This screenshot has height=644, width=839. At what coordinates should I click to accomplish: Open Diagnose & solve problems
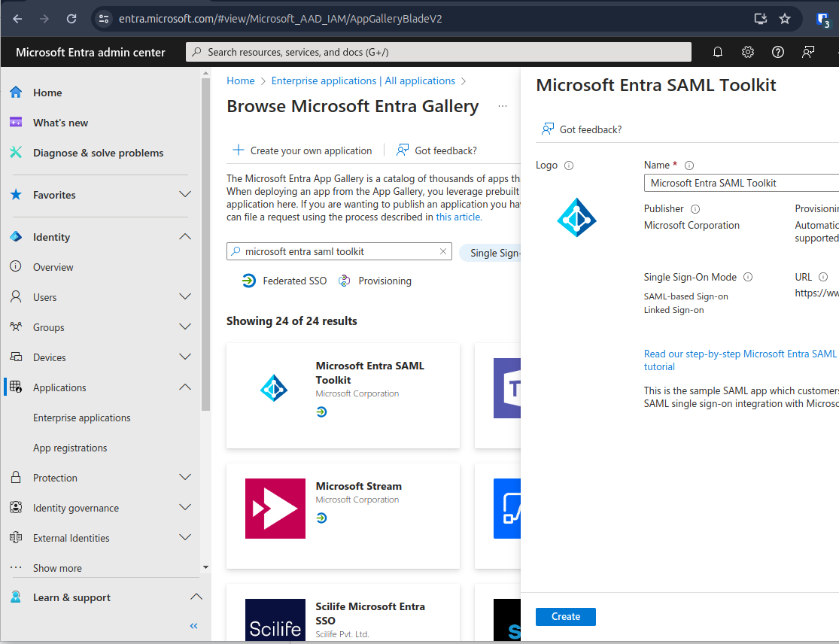coord(99,153)
